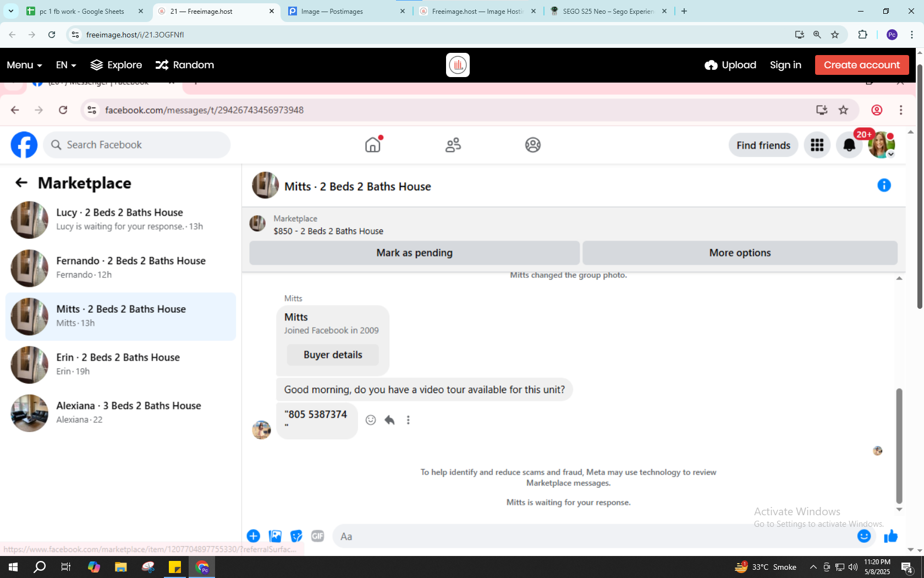Open Lucy's 2 Beds 2 Baths House chat

coord(120,220)
